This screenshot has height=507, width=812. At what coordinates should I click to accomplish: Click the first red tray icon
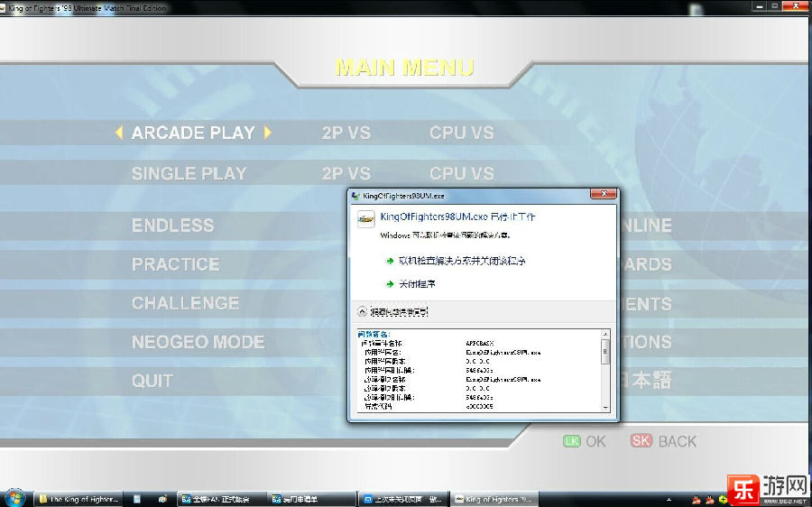coord(697,501)
